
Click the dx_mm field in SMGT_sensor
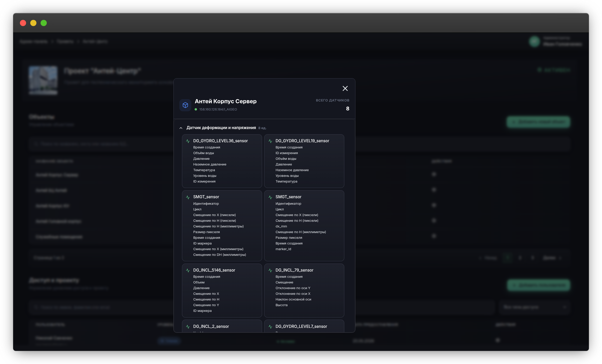pyautogui.click(x=281, y=226)
